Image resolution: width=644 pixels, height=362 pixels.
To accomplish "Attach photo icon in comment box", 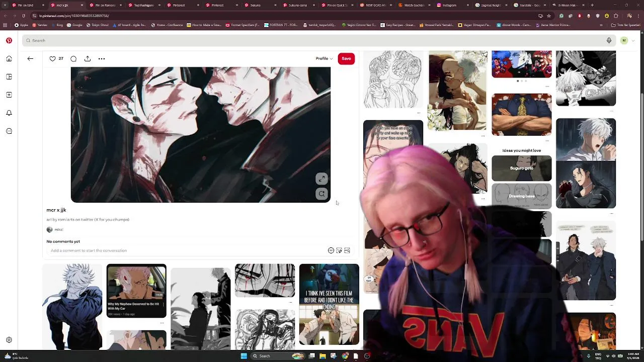I will click(x=347, y=250).
